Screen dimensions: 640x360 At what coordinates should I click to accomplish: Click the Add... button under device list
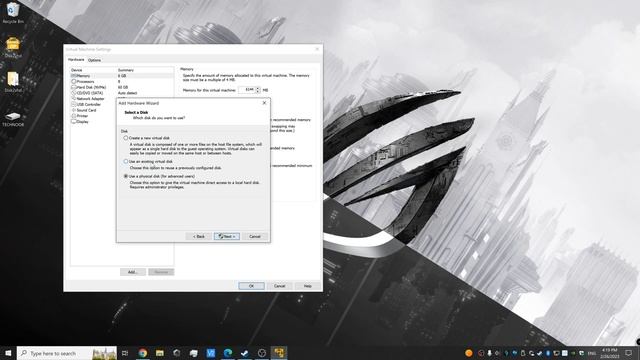click(133, 272)
